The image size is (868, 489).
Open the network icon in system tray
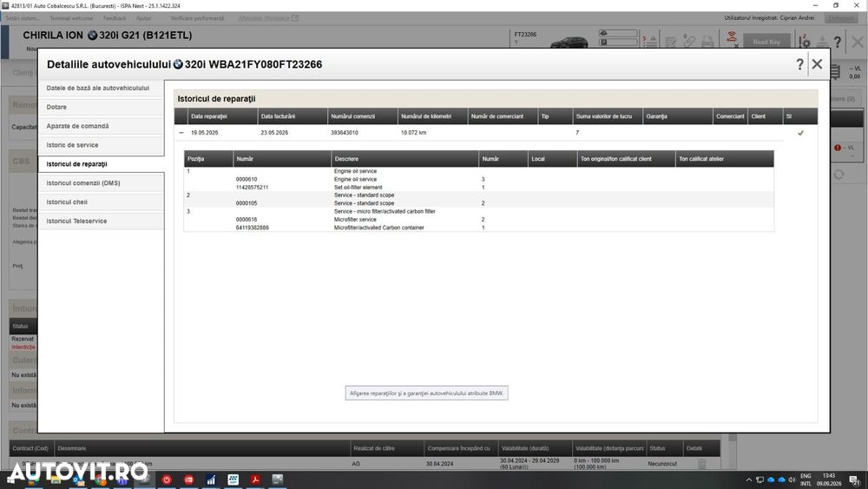point(760,480)
